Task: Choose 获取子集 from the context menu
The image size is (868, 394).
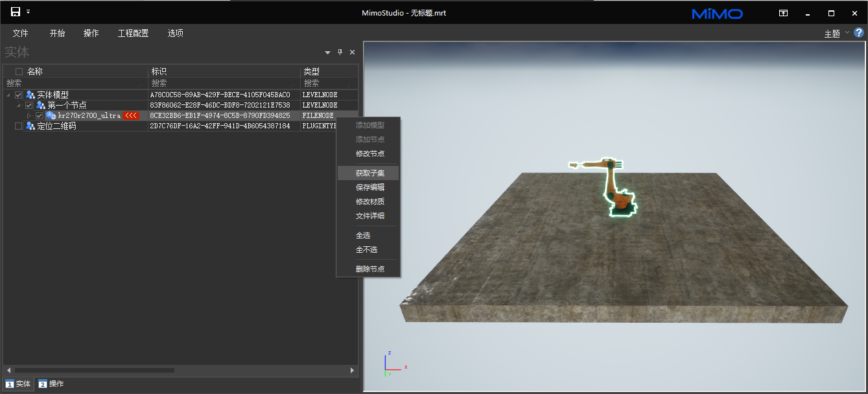Action: pos(368,173)
